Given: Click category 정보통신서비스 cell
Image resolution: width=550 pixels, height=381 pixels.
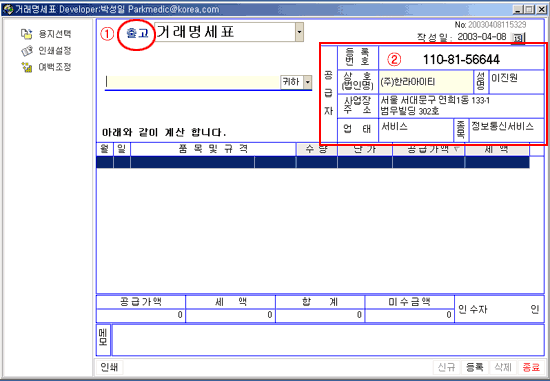Looking at the screenshot, I should coord(507,130).
